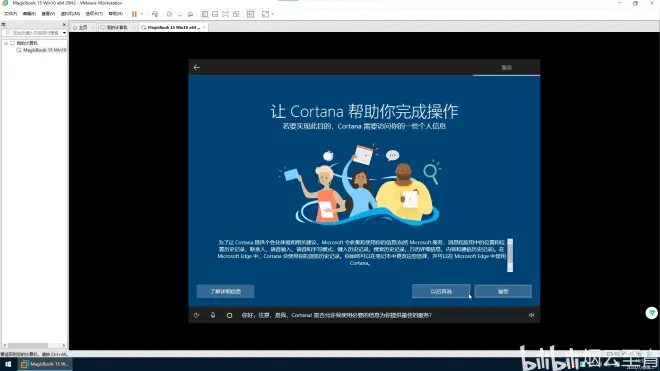This screenshot has height=371, width=660.
Task: Click the 了解详细信息 button
Action: coord(225,291)
